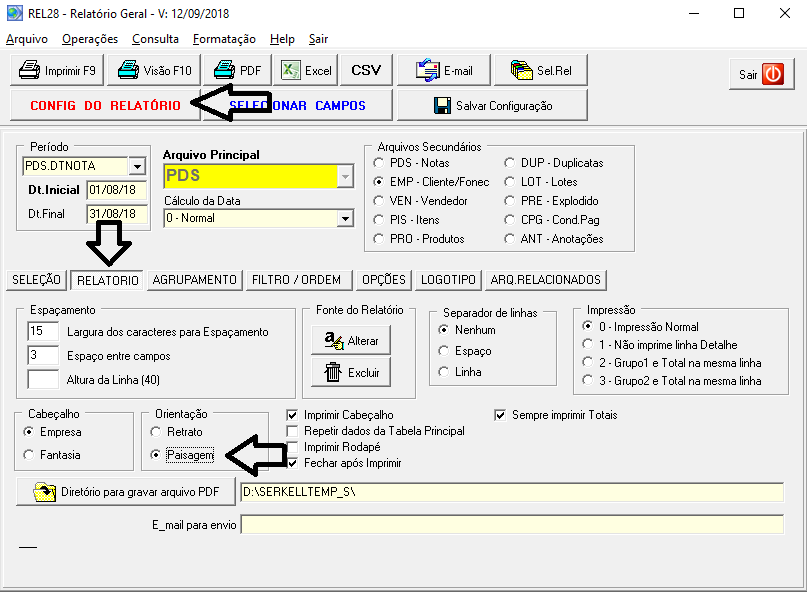Viewport: 807px width, 592px height.
Task: Click the Dt.Inicial date field
Action: [117, 190]
